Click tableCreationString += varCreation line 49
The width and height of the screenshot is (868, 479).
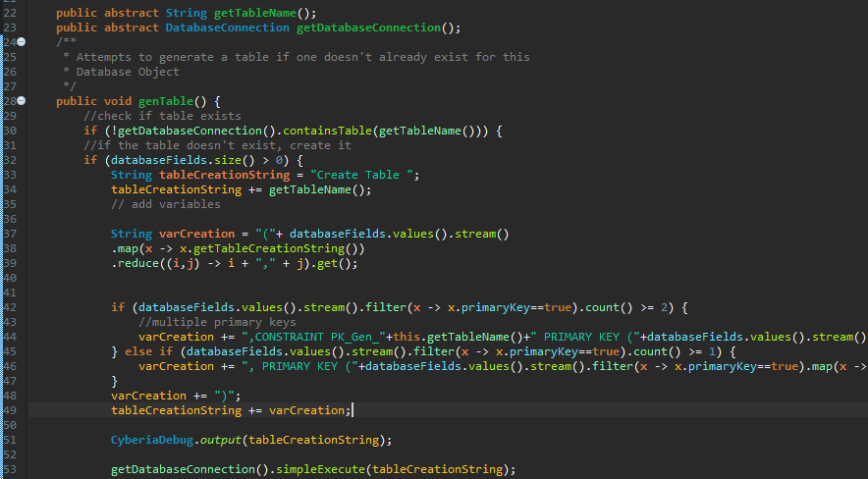231,410
